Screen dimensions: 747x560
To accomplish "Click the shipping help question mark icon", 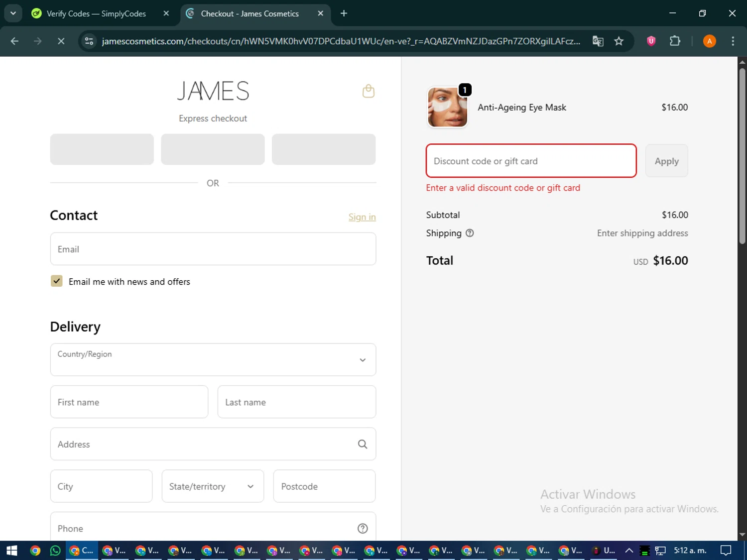I will pyautogui.click(x=470, y=233).
